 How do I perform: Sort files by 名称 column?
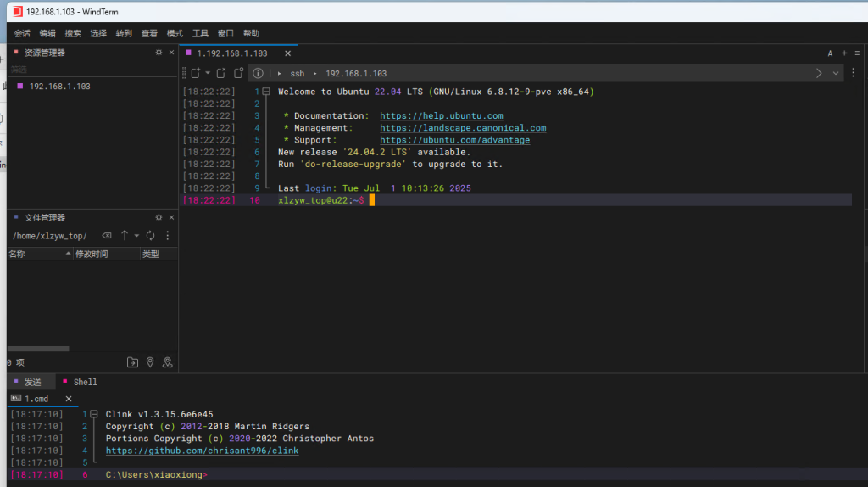40,254
